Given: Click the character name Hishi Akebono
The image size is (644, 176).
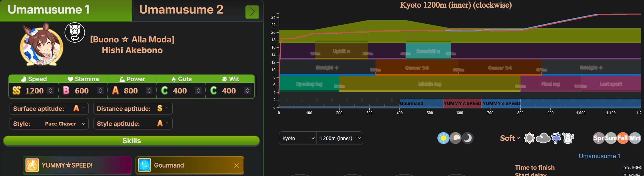Looking at the screenshot, I should (132, 50).
